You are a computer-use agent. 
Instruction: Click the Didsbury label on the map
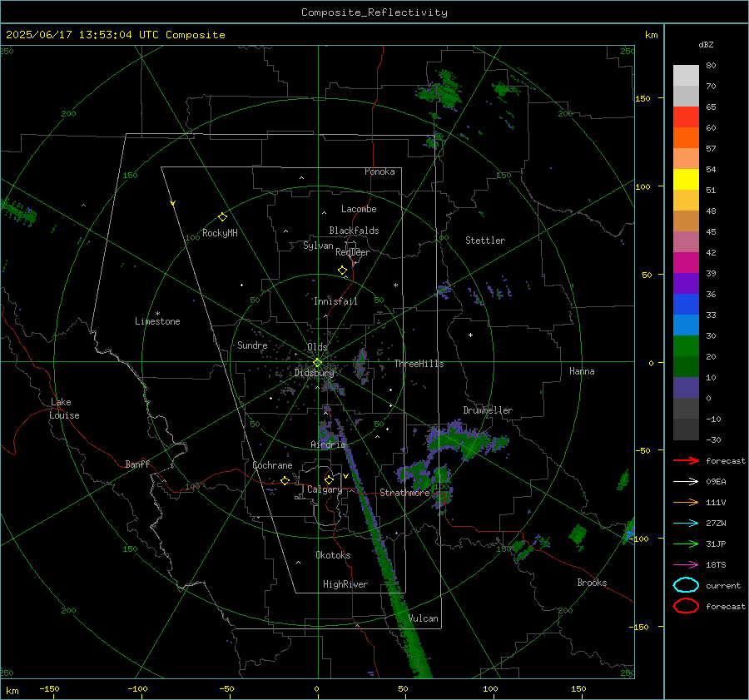pos(314,373)
